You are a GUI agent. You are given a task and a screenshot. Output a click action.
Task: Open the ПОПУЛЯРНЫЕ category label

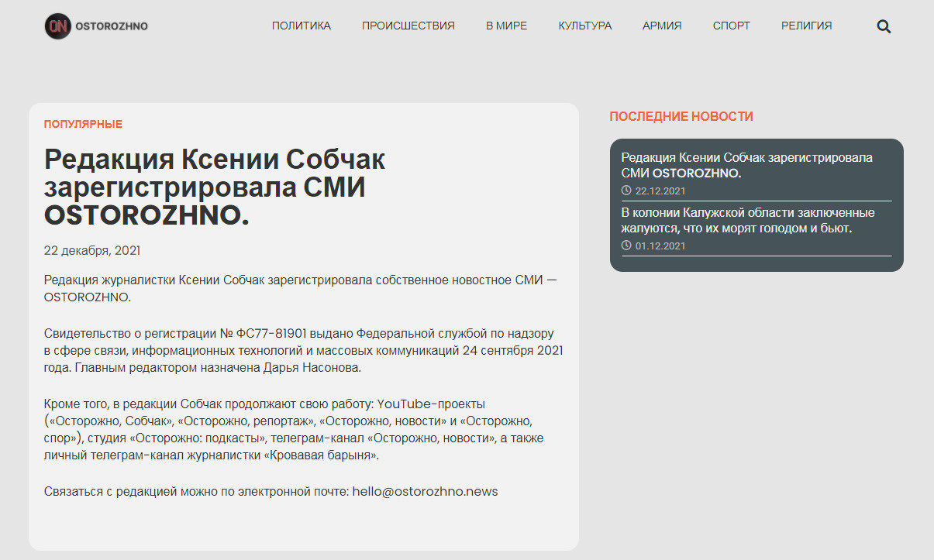[x=83, y=124]
